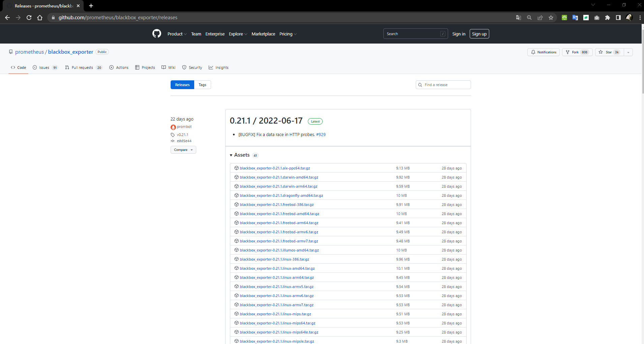Open the Chrome three-dot menu
Image resolution: width=644 pixels, height=344 pixels.
pyautogui.click(x=640, y=18)
